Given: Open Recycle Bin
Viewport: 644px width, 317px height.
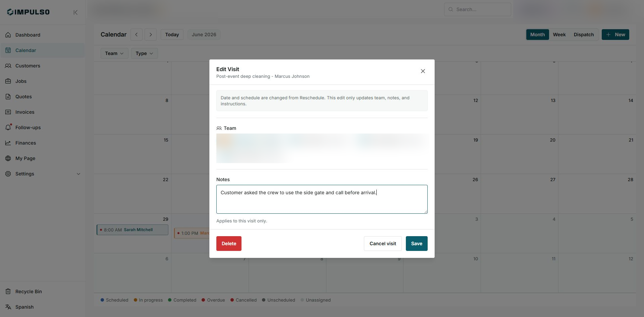Looking at the screenshot, I should click(43, 292).
